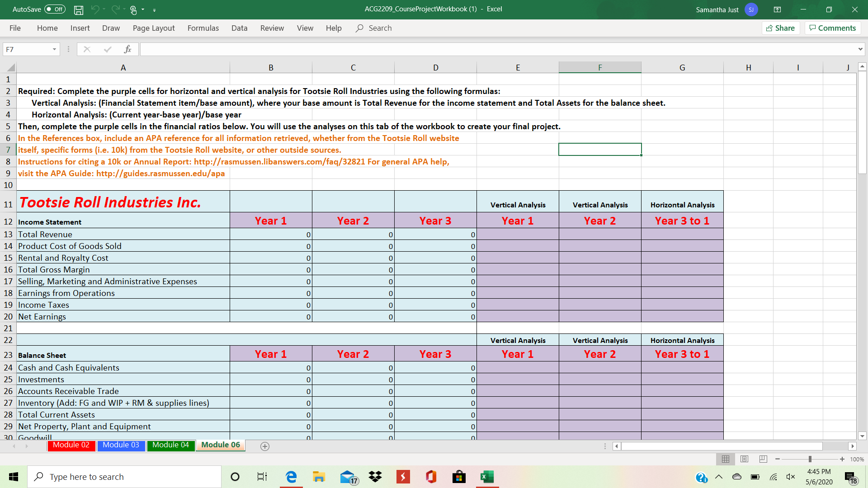Click the Save icon in title bar

[79, 9]
